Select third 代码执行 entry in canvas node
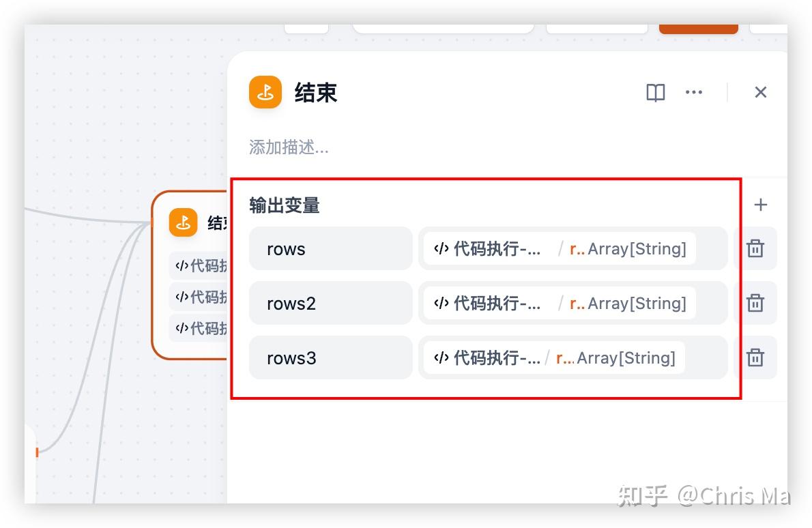The image size is (812, 528). [x=199, y=328]
